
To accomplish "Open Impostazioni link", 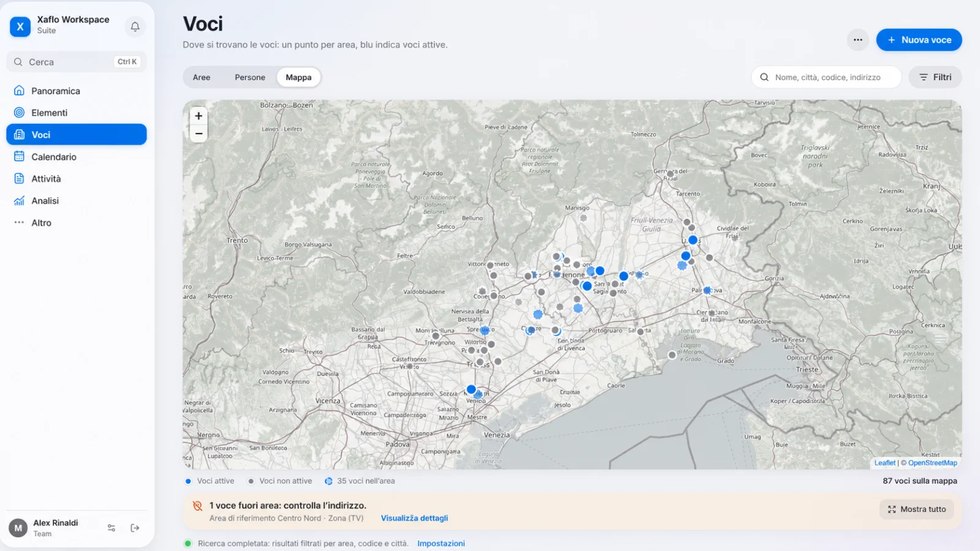I will [x=441, y=544].
